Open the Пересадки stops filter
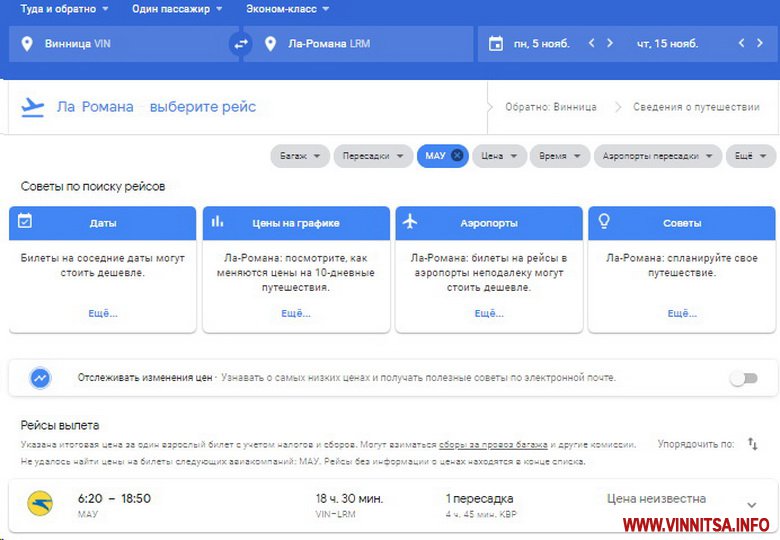 [372, 156]
